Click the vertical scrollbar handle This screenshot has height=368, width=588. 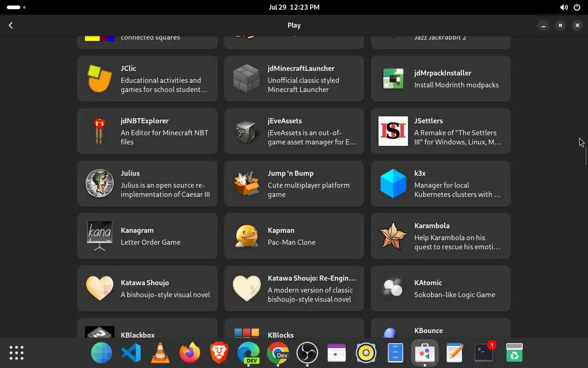(586, 155)
